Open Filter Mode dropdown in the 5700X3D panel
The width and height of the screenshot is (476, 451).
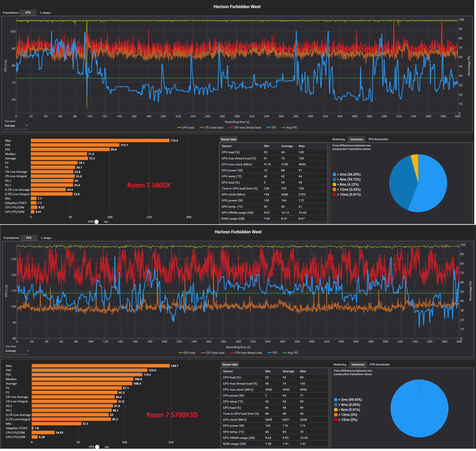[17, 351]
